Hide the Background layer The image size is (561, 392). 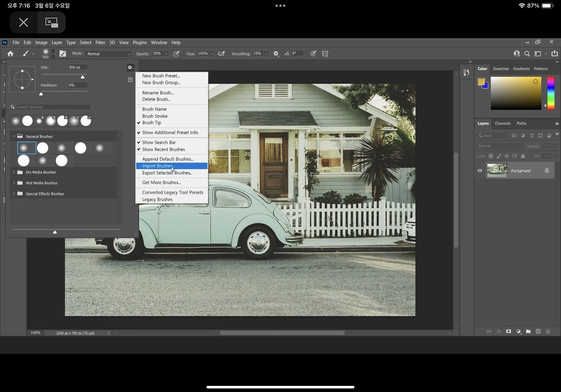(x=480, y=171)
